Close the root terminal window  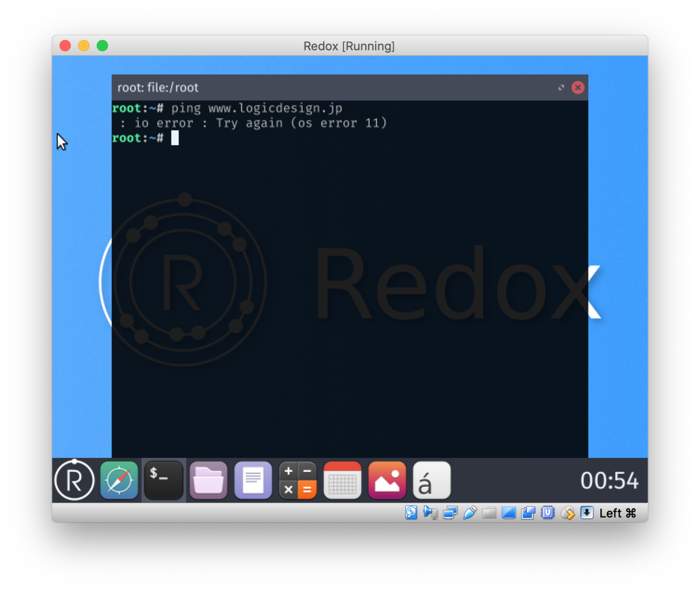(x=578, y=88)
